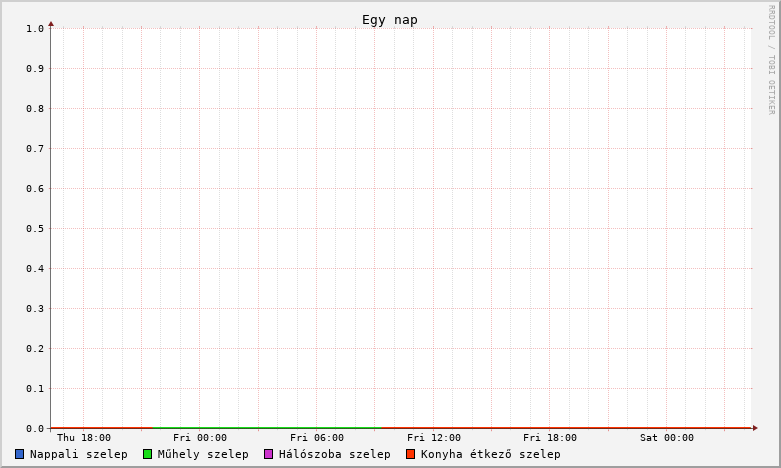Image resolution: width=781 pixels, height=468 pixels.
Task: Click the Műhely szelep legend text
Action: click(203, 454)
